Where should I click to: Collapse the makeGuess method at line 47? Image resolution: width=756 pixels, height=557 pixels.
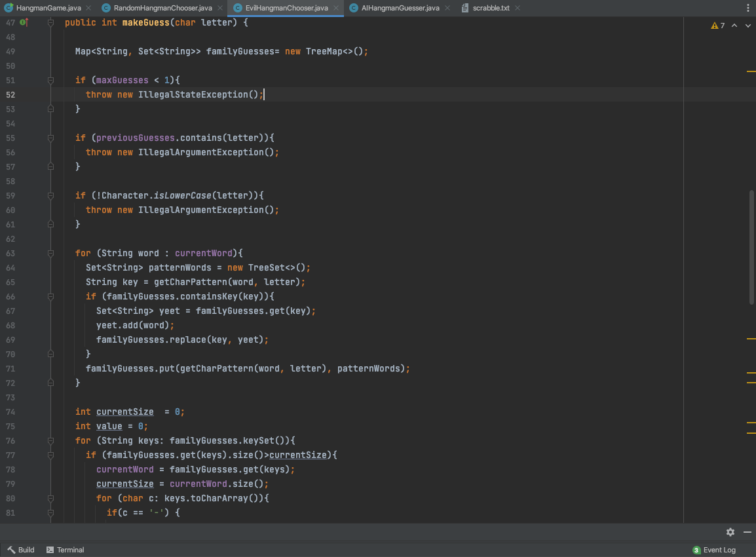tap(50, 23)
